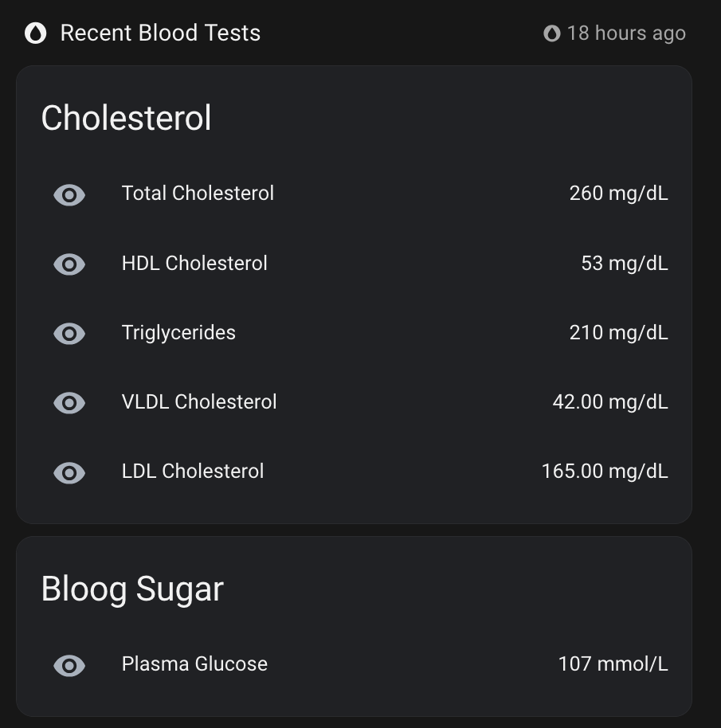Click the Recent Blood Tests title
The width and height of the screenshot is (721, 728).
point(160,33)
